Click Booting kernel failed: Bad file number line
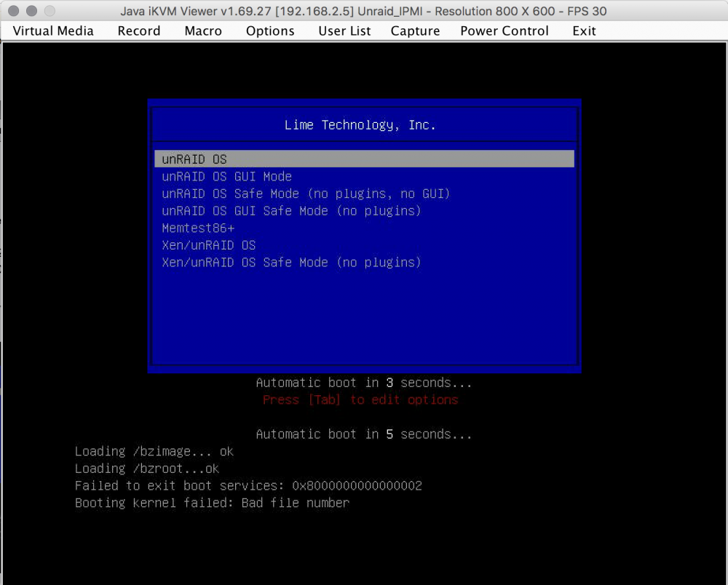 [212, 503]
